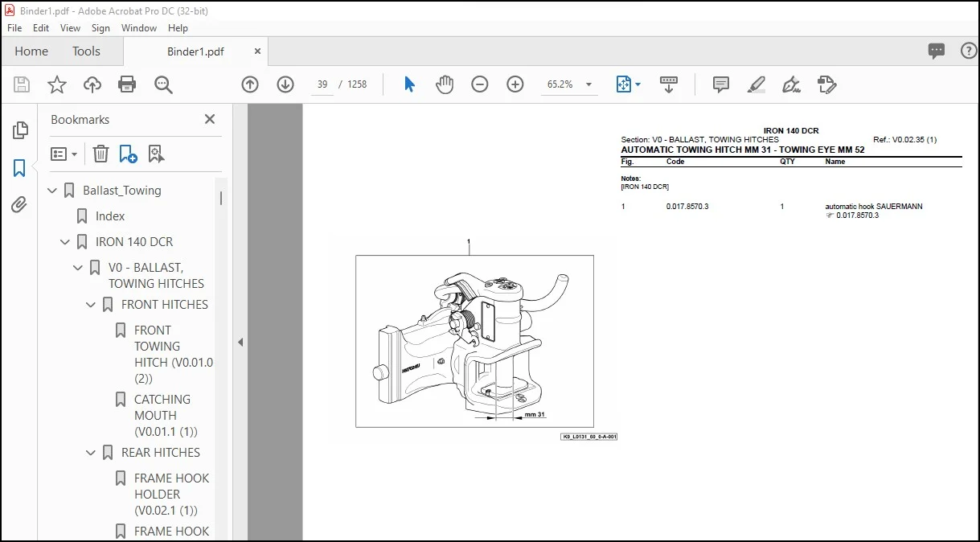Choose the selection arrow tool
Screen dimensions: 980x542
pyautogui.click(x=409, y=84)
